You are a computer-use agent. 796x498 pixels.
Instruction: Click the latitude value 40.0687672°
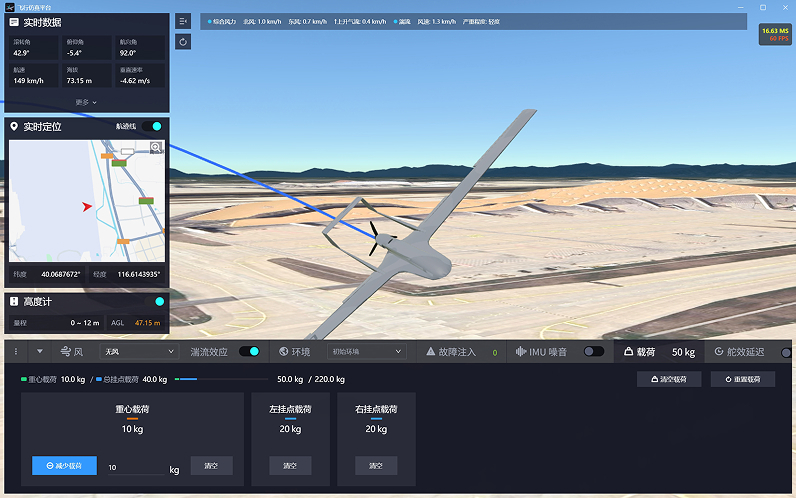[60, 274]
